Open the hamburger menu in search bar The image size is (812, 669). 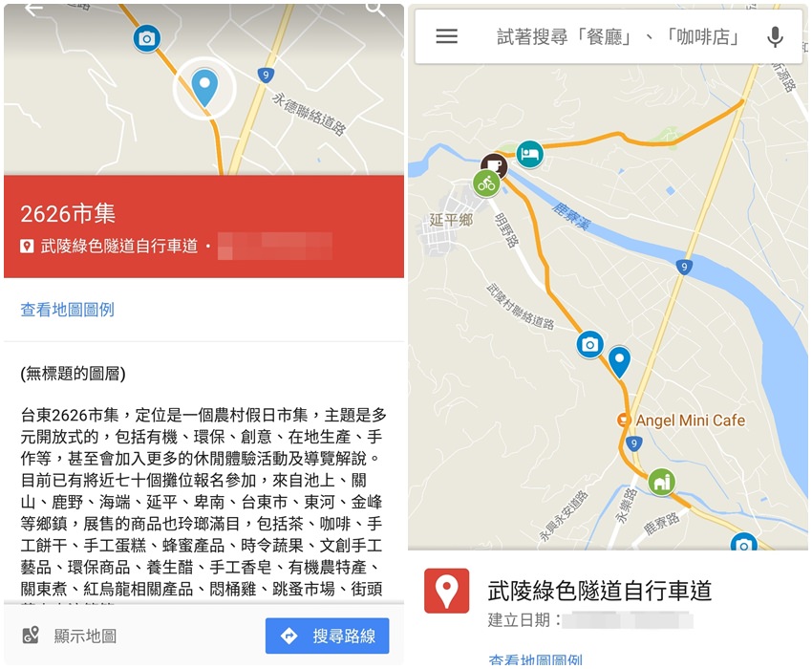[446, 36]
